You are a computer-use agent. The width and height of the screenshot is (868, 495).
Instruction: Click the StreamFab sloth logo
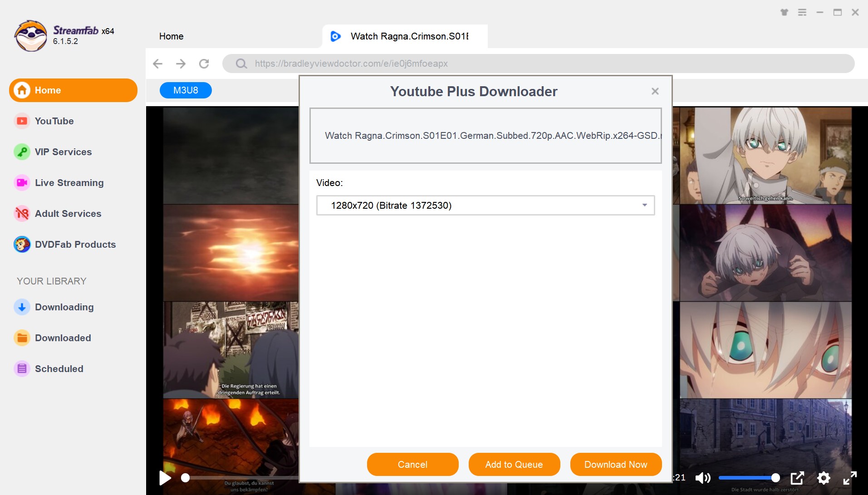pos(30,36)
